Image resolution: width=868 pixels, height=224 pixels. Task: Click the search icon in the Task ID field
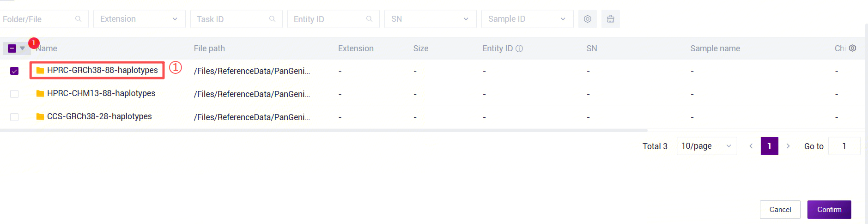272,19
